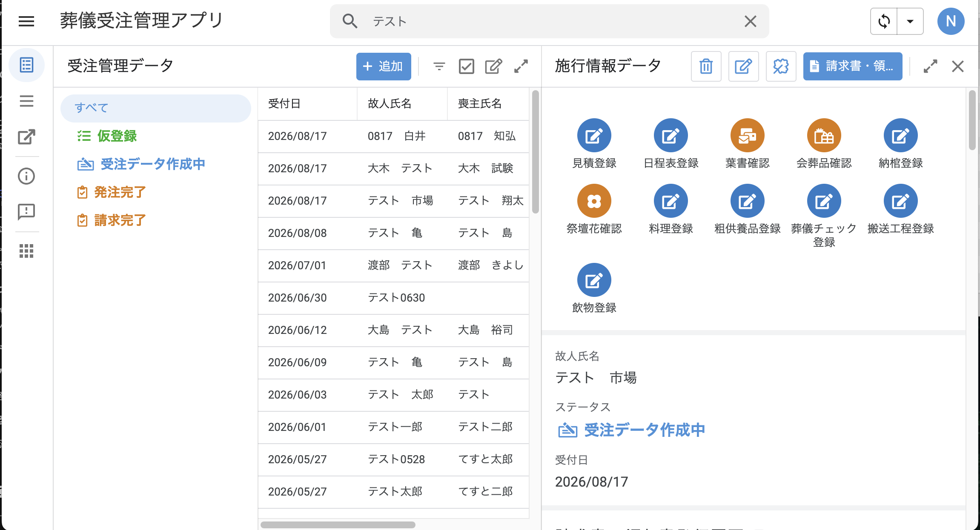Expand the 受注管理データ panel to fullscreen
Screen dimensions: 980x530
click(521, 66)
